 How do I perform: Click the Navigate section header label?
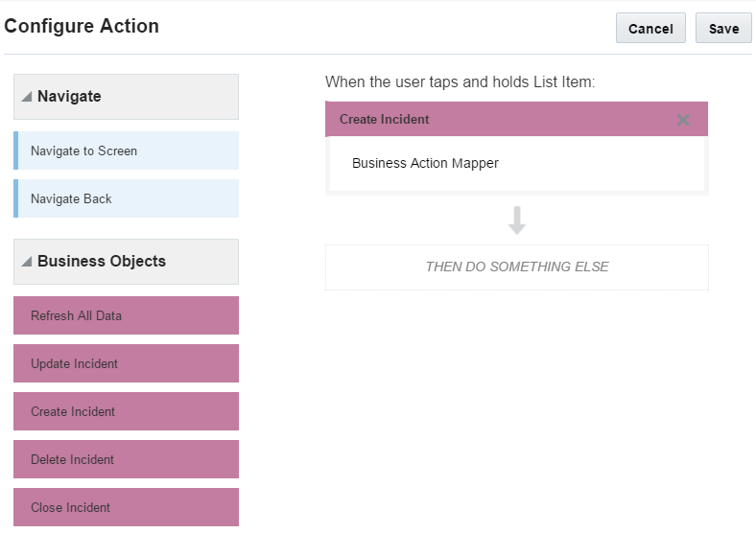point(69,97)
